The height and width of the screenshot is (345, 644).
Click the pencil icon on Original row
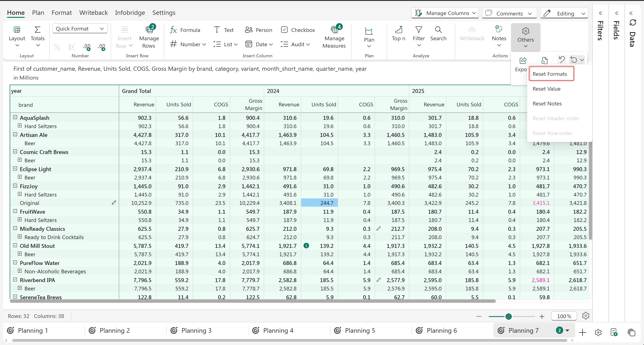coord(114,203)
